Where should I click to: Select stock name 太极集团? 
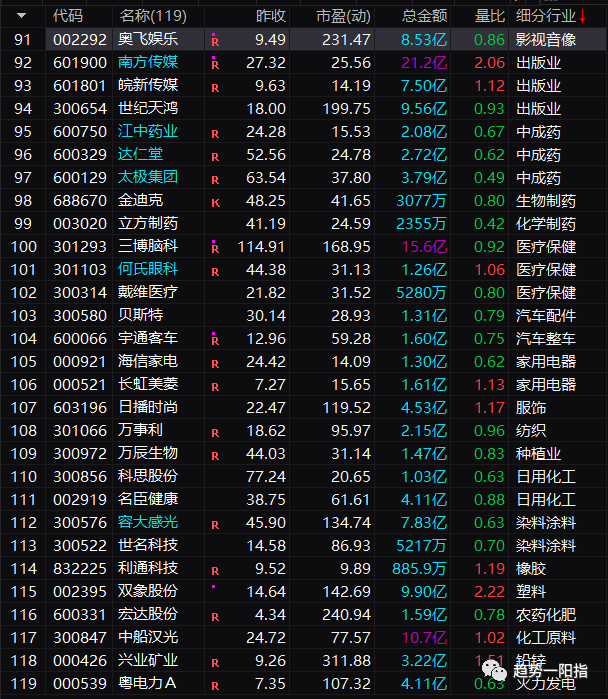[x=148, y=177]
